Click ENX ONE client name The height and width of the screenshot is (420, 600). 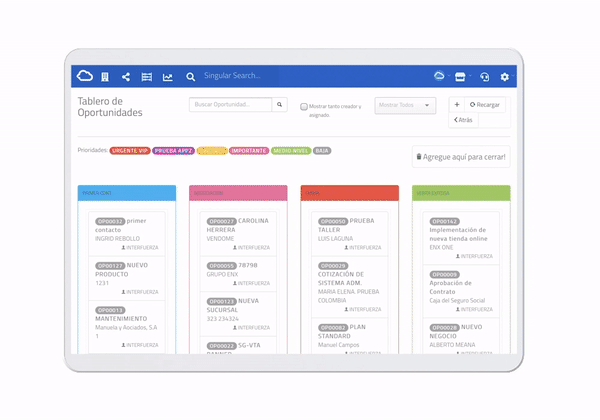[441, 247]
